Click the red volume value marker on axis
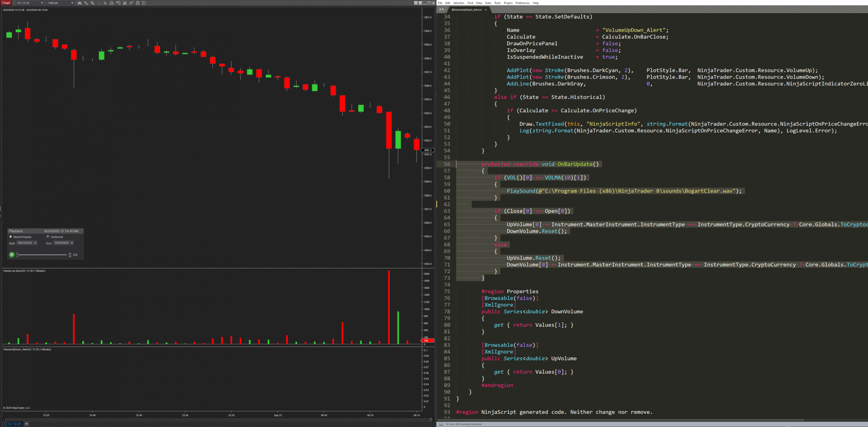 pyautogui.click(x=428, y=340)
